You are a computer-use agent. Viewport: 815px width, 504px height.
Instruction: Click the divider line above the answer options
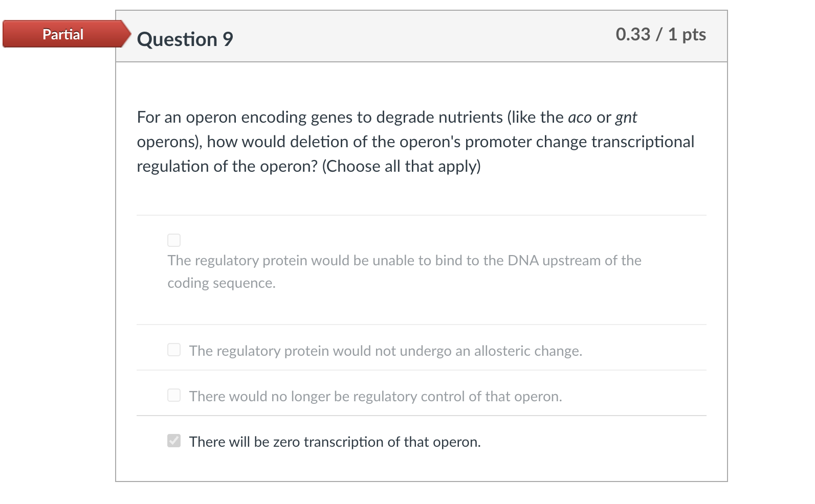(421, 215)
